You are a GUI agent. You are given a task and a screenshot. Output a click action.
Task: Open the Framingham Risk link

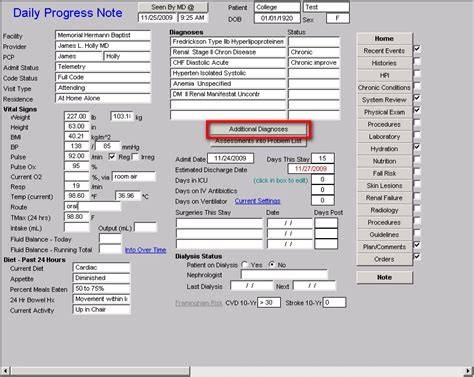[199, 303]
